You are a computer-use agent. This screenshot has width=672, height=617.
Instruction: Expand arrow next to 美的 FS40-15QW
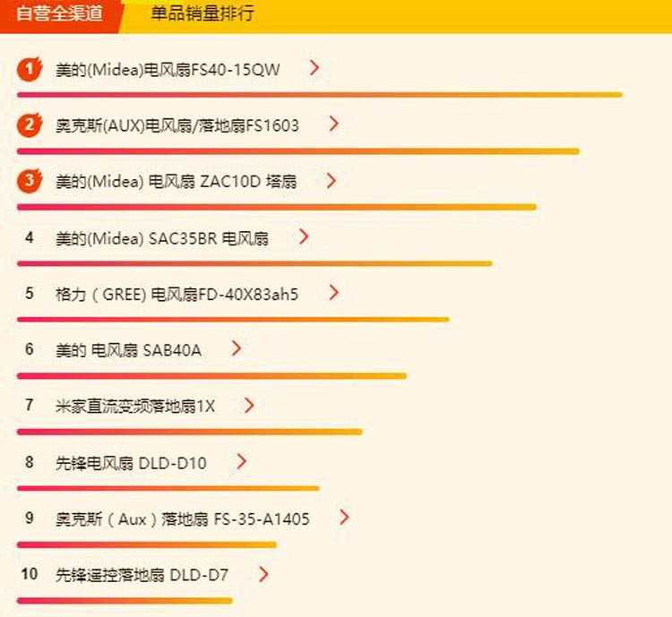pos(314,68)
